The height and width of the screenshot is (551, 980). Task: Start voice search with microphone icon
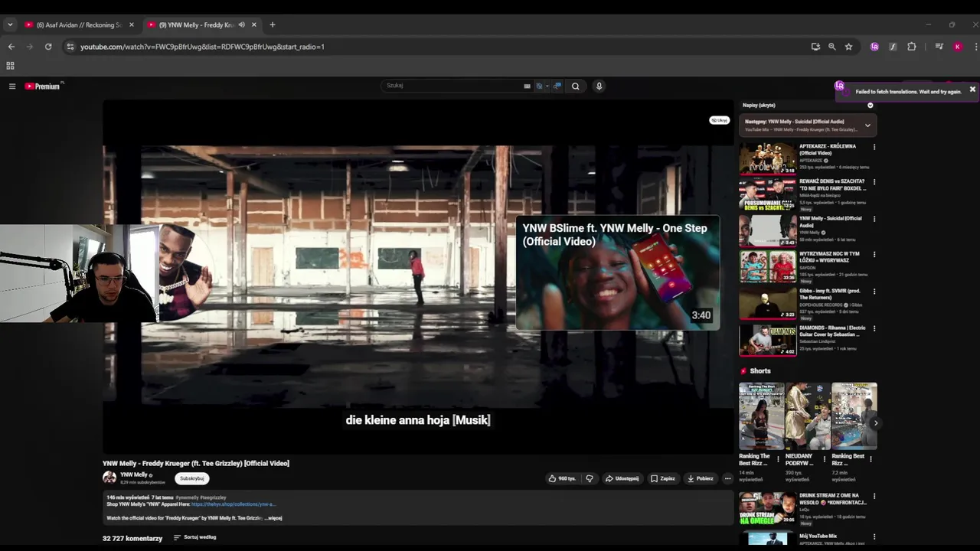point(599,86)
